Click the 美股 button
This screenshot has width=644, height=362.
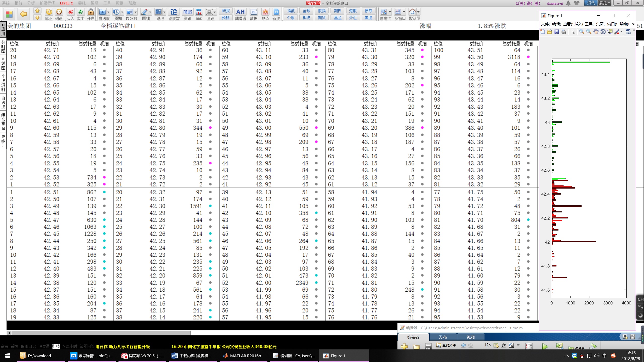[368, 18]
